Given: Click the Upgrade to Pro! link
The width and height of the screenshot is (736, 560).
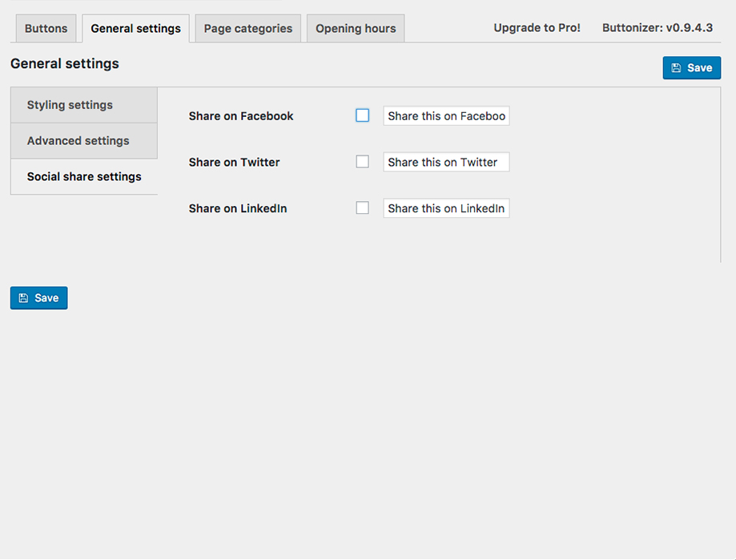Looking at the screenshot, I should click(537, 28).
